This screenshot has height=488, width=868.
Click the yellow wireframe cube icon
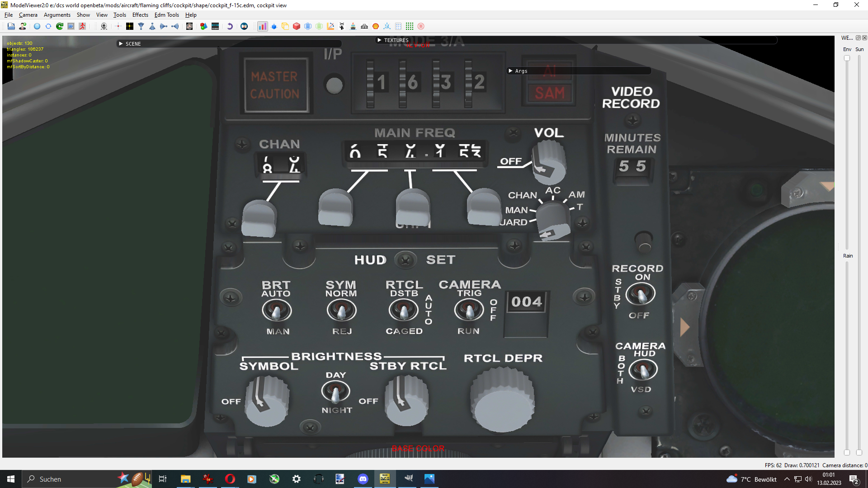tap(285, 26)
